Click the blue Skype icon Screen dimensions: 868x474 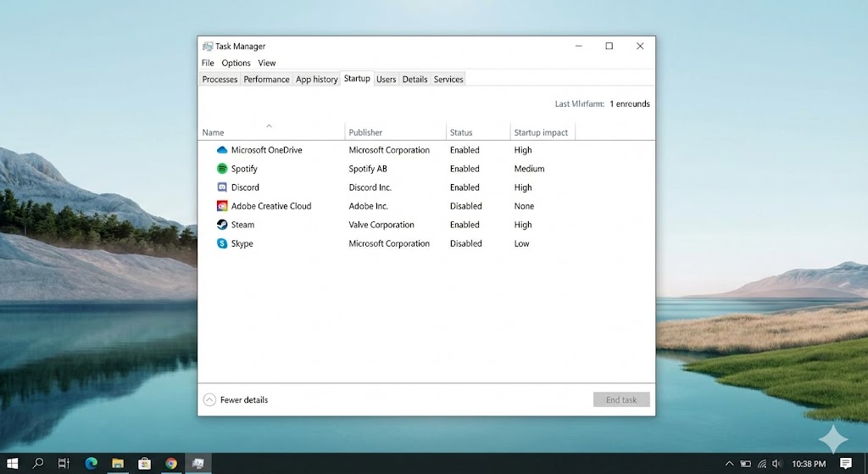222,243
